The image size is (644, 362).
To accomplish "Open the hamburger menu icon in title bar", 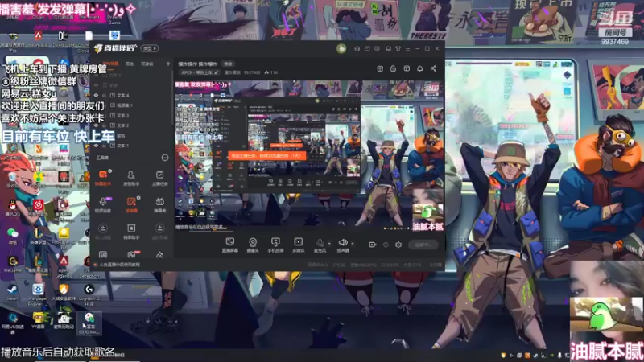I will point(408,48).
